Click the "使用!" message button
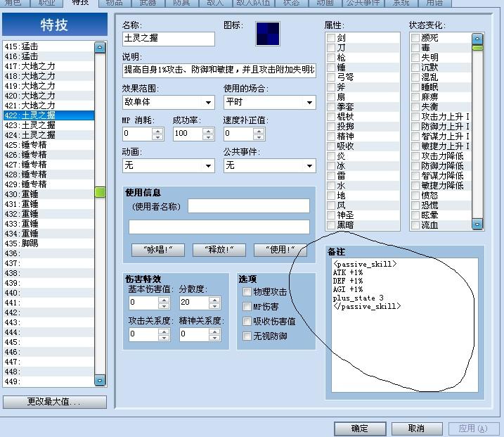The image size is (504, 437). click(x=280, y=250)
